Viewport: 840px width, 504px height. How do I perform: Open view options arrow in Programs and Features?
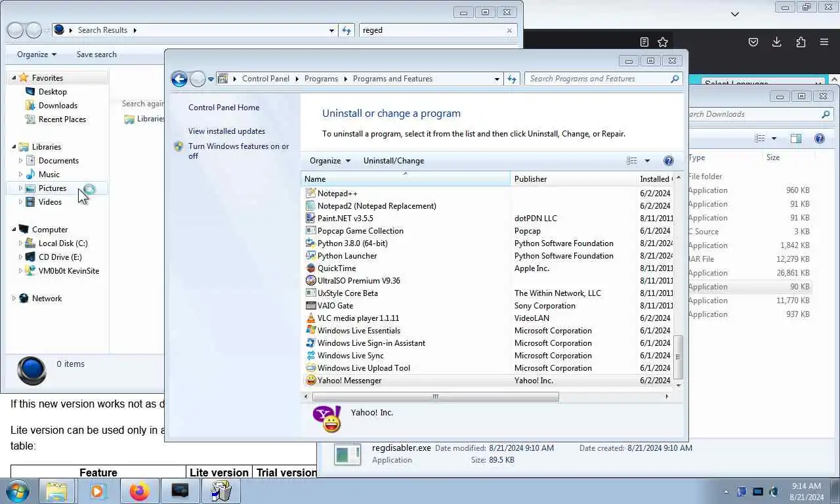click(x=647, y=161)
